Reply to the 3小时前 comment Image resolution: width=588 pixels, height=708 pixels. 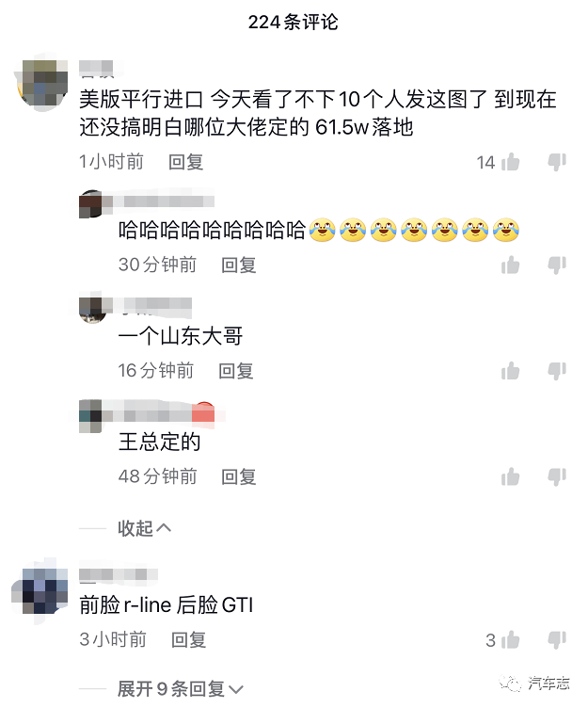(188, 640)
